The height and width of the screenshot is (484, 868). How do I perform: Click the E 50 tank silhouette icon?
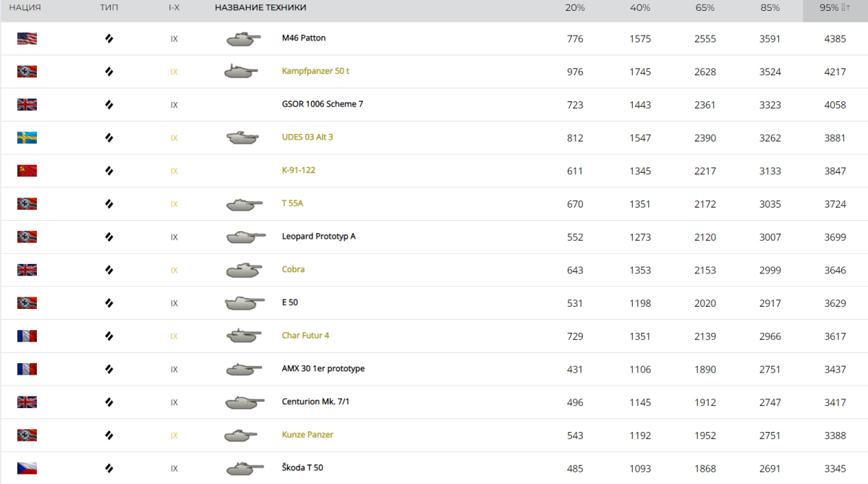coord(243,302)
